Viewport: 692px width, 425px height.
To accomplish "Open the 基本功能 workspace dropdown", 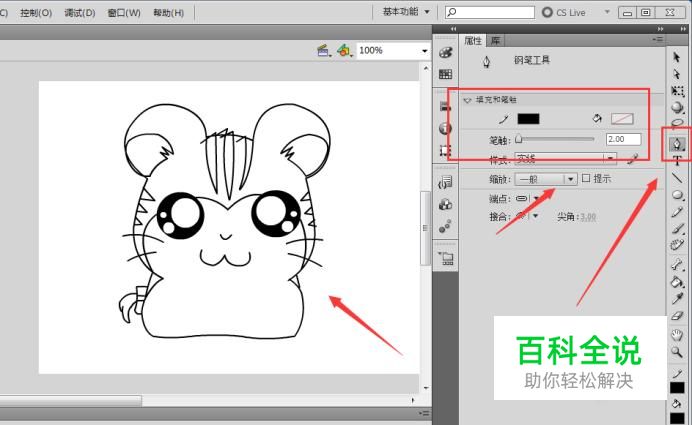I will [406, 12].
